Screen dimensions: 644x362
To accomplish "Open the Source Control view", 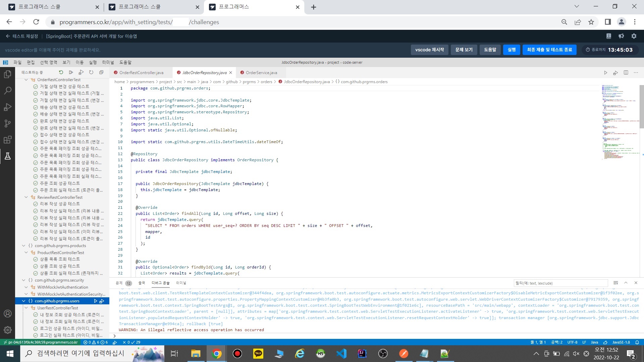I will (x=7, y=123).
